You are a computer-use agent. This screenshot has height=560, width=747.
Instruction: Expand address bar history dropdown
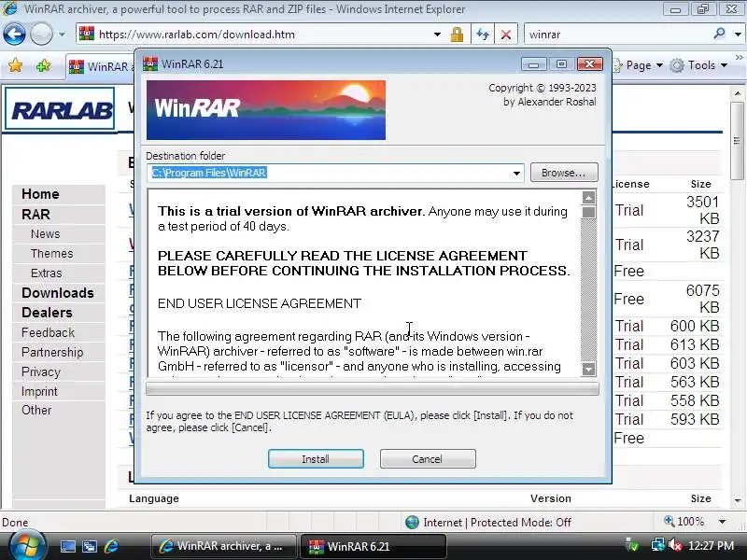[x=437, y=35]
